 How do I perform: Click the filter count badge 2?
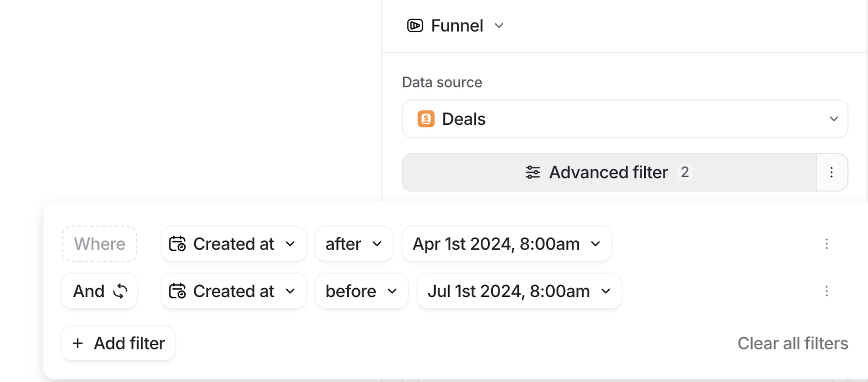point(684,172)
